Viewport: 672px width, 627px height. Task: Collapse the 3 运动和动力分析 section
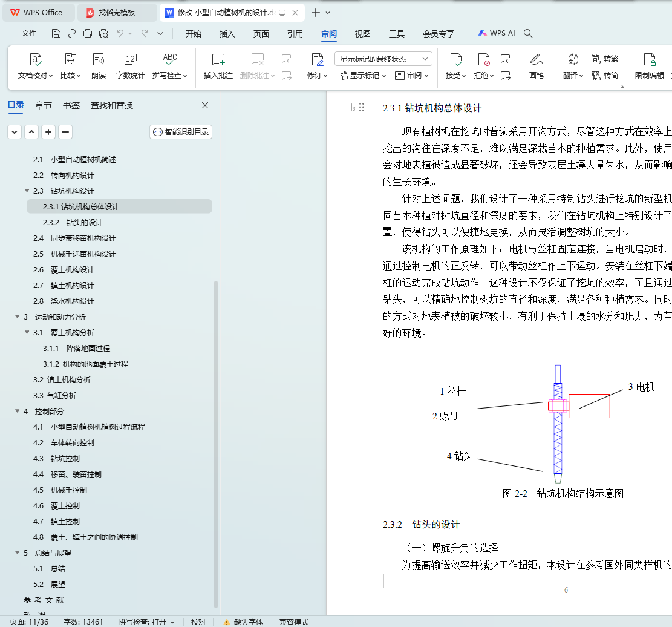[x=18, y=317]
